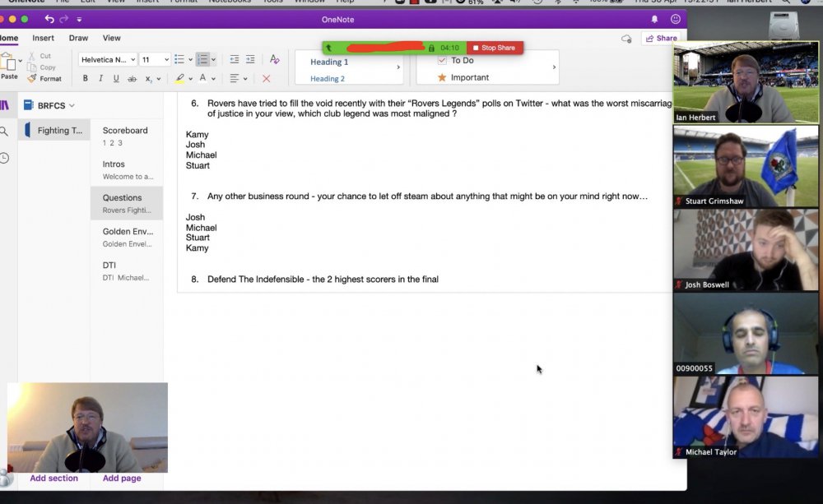This screenshot has width=823, height=504.
Task: Apply subscript formatting
Action: coord(148,79)
